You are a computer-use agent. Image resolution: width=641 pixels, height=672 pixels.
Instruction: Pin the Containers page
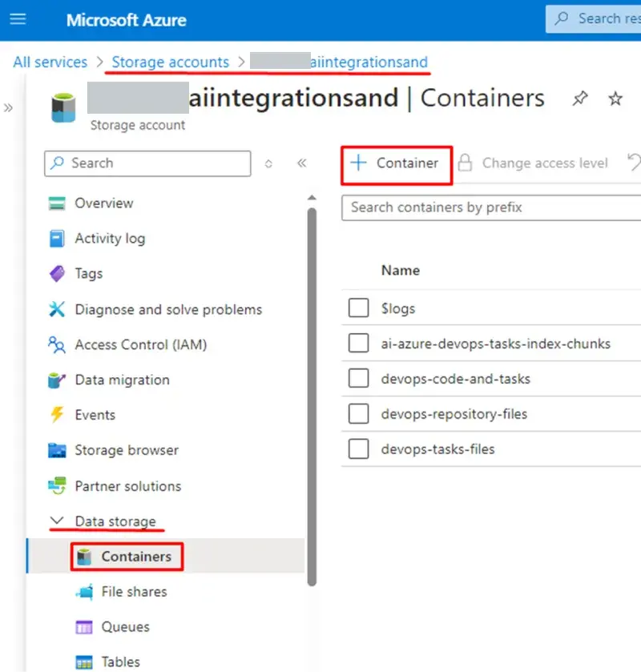(x=579, y=99)
